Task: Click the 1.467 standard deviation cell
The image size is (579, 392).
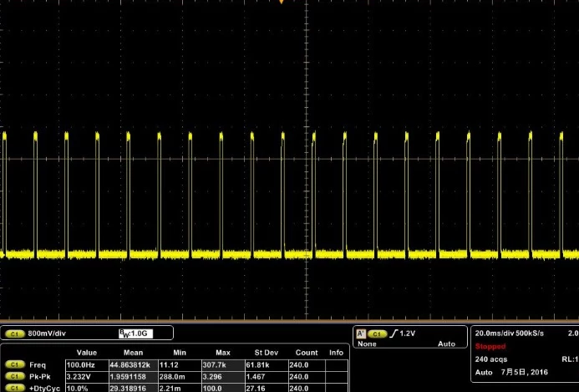Action: pyautogui.click(x=267, y=377)
